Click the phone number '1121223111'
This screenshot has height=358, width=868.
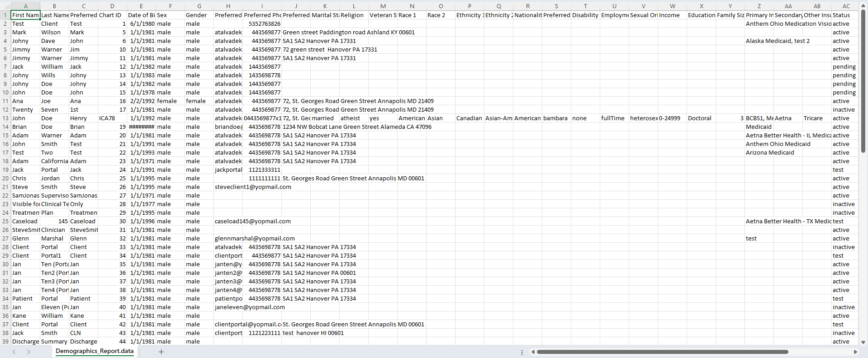tap(262, 333)
